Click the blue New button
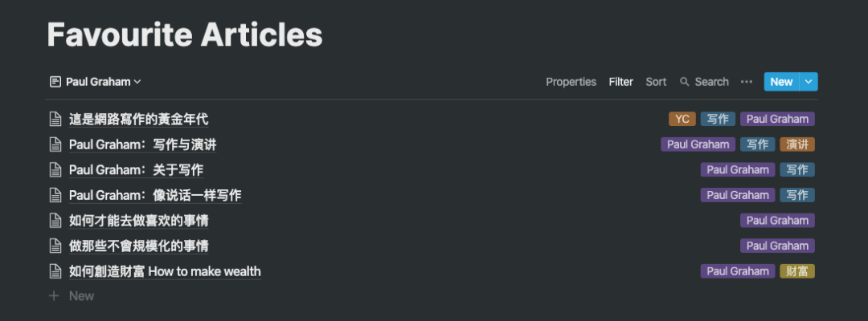The image size is (868, 321). tap(782, 82)
